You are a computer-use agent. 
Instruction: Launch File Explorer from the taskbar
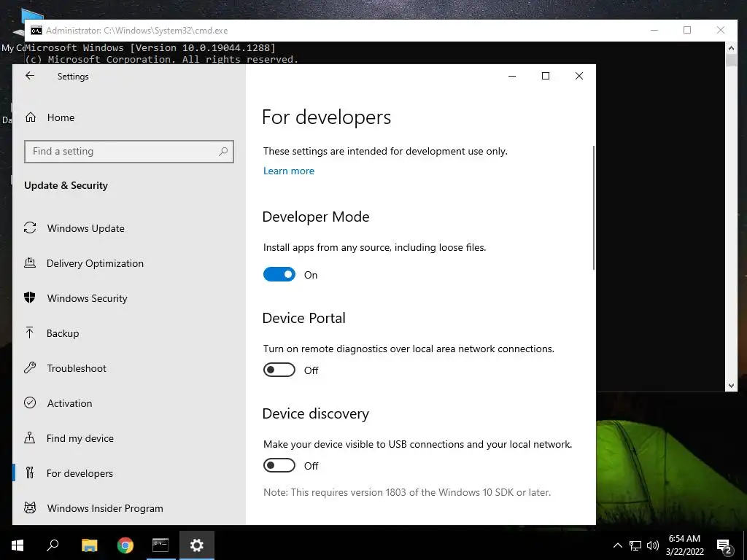click(x=89, y=545)
